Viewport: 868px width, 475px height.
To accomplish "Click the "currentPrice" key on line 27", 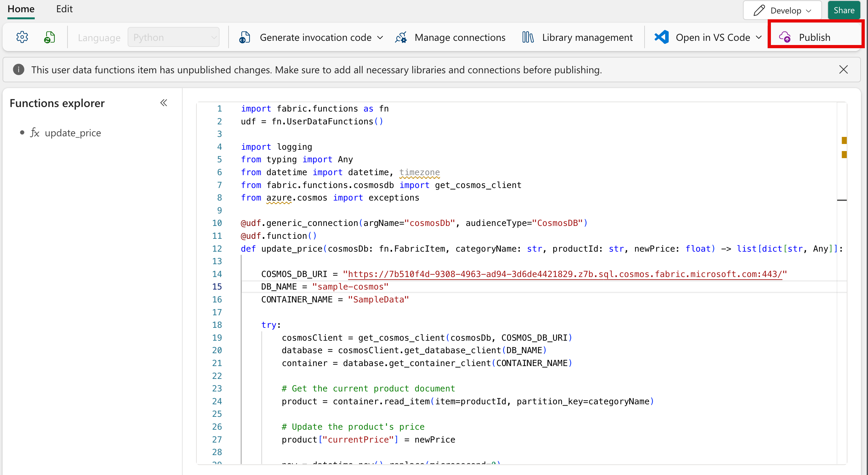I will 358,439.
